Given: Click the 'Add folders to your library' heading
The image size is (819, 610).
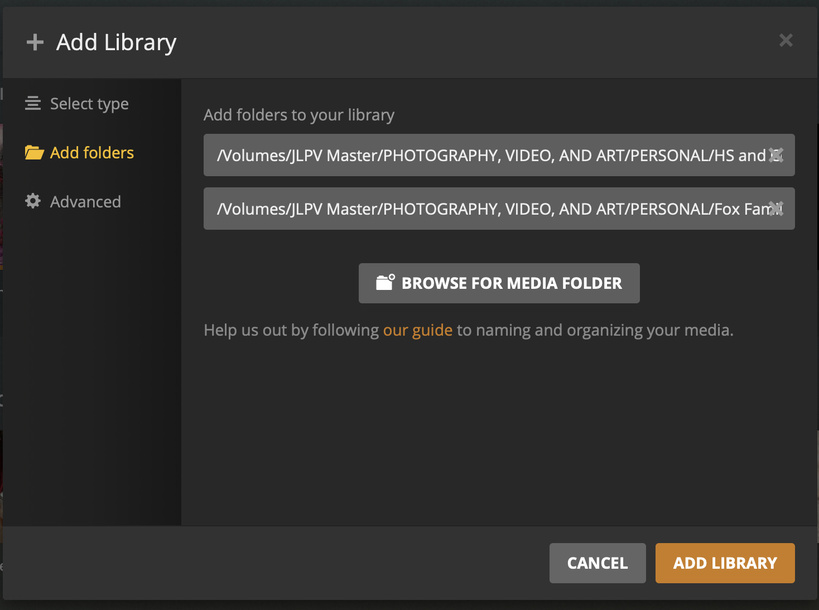Looking at the screenshot, I should 299,115.
